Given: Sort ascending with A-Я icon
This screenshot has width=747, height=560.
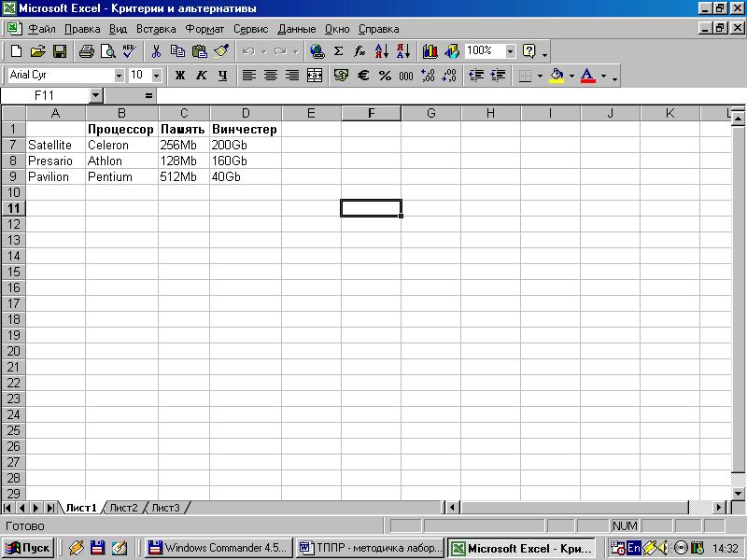Looking at the screenshot, I should click(382, 51).
